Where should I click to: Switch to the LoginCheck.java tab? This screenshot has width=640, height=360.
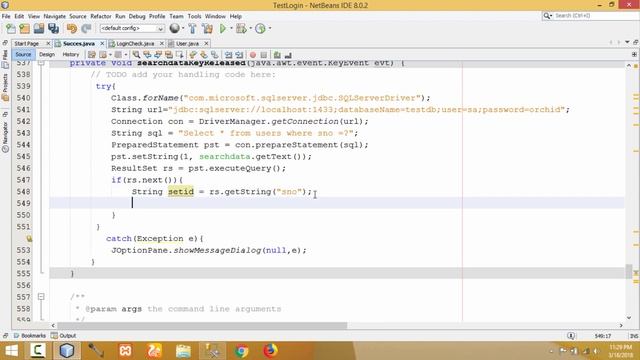point(135,43)
